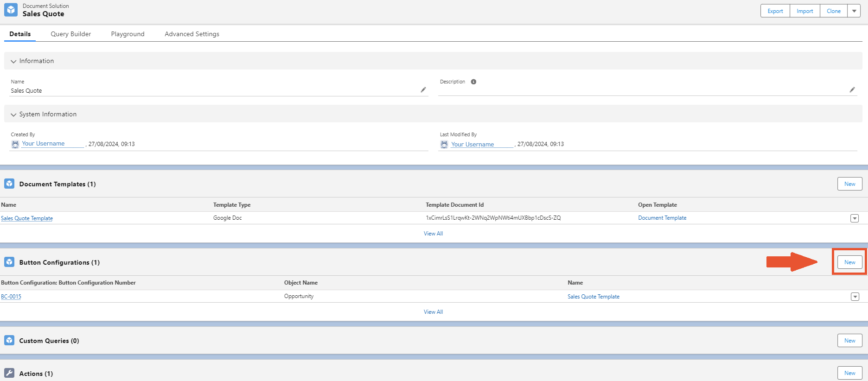
Task: Click the Created By user avatar icon
Action: 15,144
